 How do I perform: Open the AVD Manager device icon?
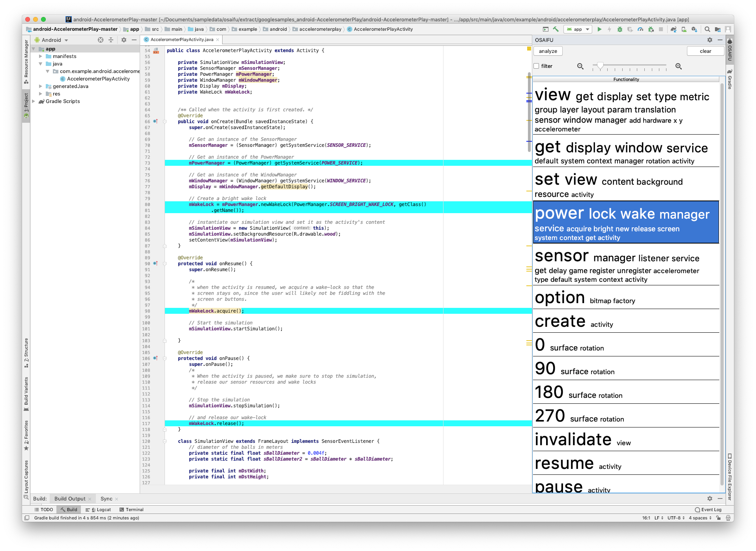click(684, 29)
